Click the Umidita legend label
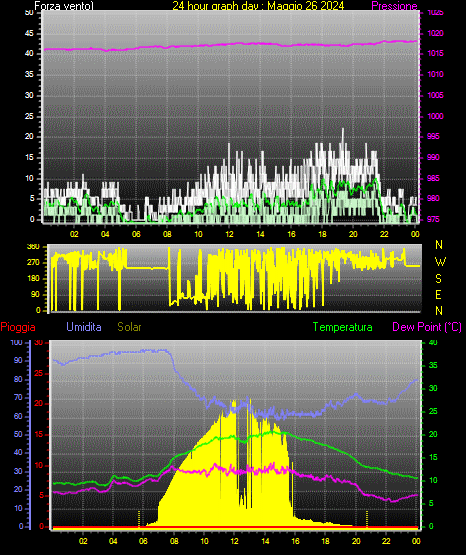The width and height of the screenshot is (466, 555). click(x=84, y=327)
